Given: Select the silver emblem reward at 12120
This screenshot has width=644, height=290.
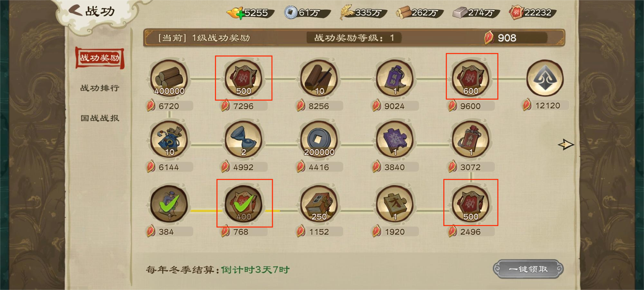Looking at the screenshot, I should (545, 78).
